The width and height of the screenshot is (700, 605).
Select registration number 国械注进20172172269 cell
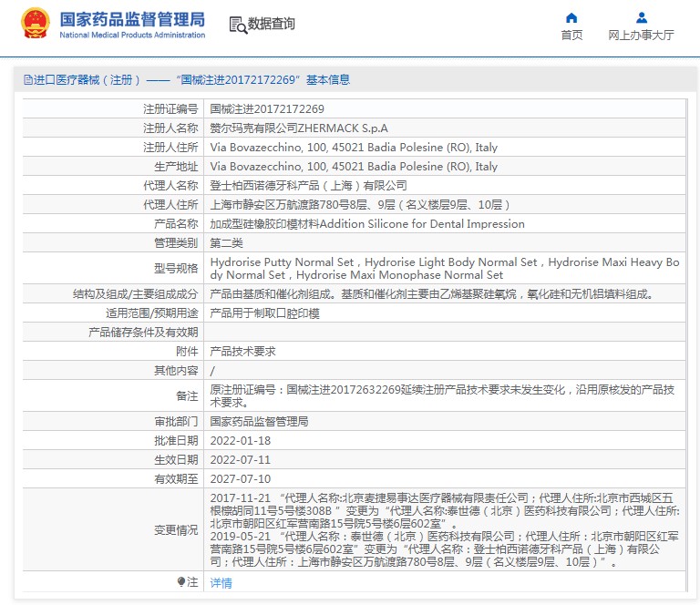267,109
